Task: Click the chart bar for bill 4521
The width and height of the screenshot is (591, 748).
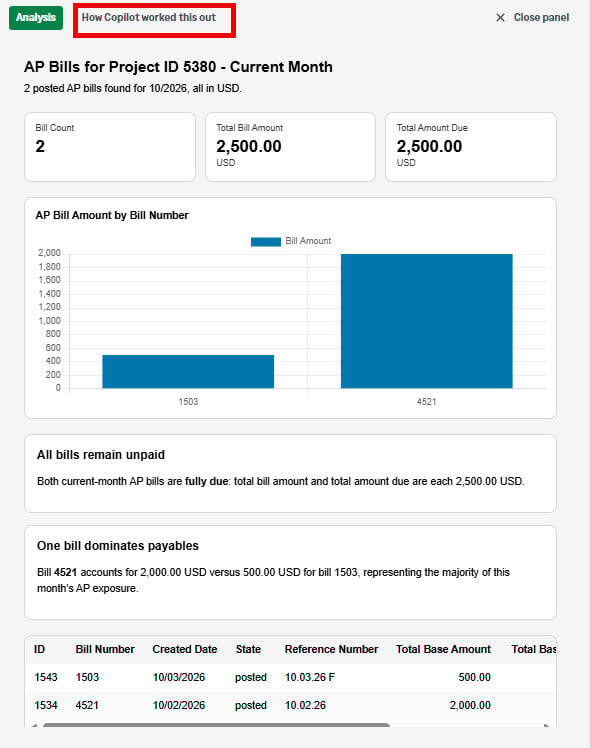Action: 426,321
